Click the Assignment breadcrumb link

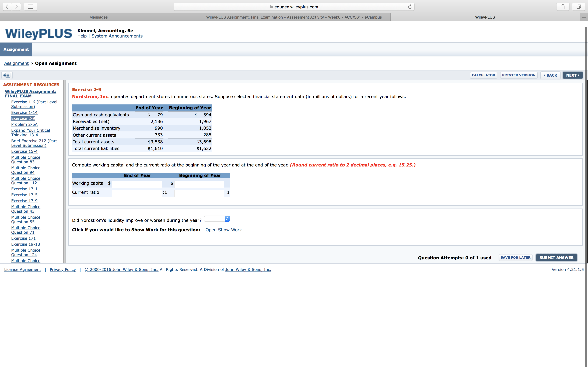click(x=16, y=63)
